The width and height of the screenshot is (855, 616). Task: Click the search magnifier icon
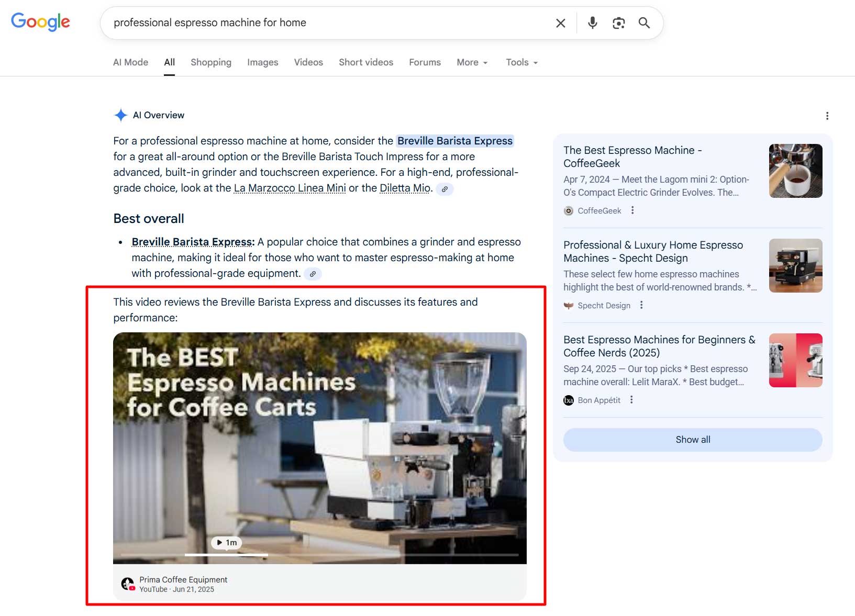(644, 23)
